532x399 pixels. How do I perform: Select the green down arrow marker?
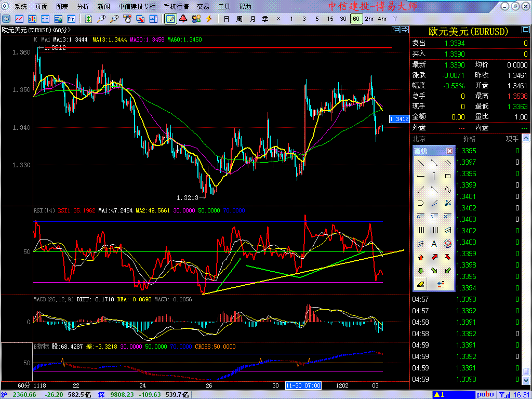click(420, 271)
